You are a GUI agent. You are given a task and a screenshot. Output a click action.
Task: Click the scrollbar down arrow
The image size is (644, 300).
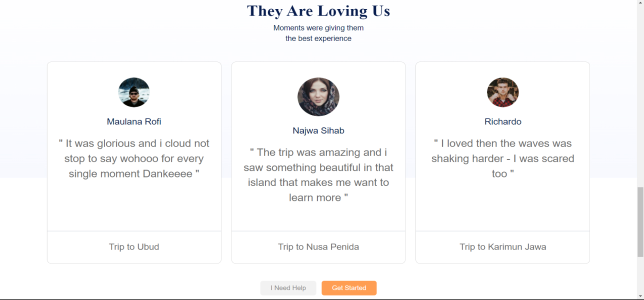coord(640,295)
